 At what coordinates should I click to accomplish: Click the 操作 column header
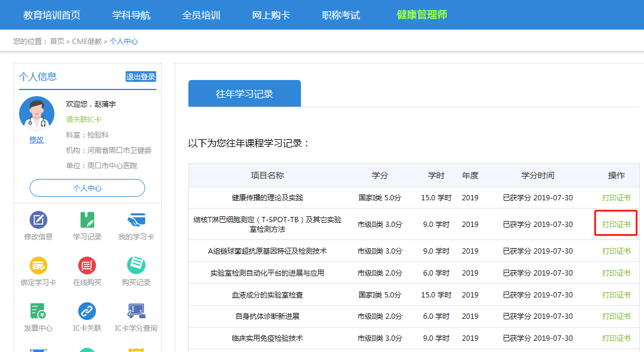click(x=616, y=175)
